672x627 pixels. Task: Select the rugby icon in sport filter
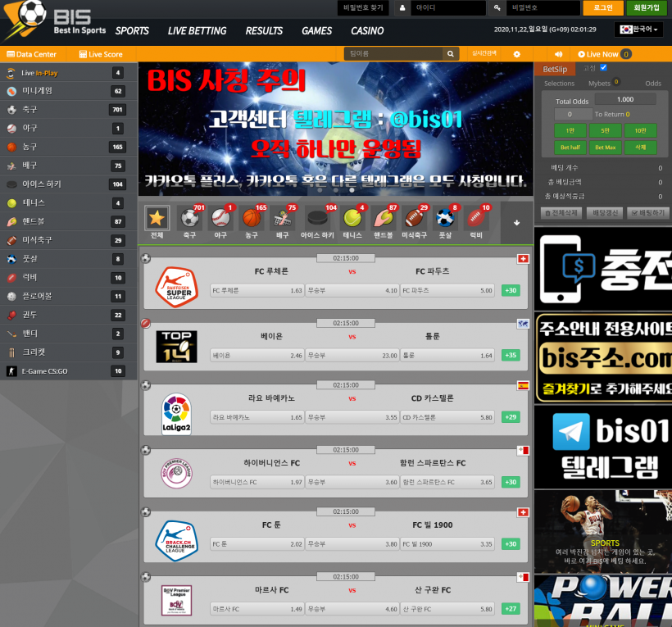476,218
